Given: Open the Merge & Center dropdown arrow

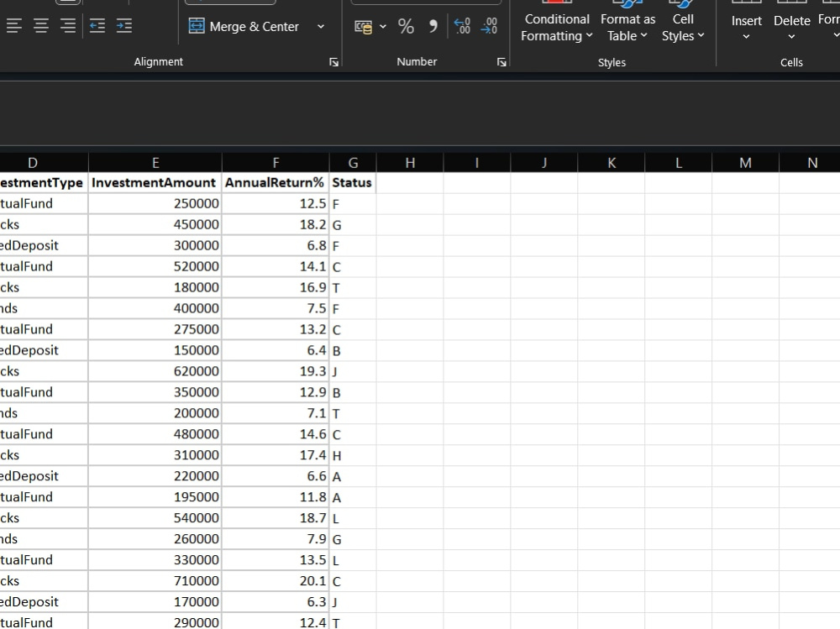Looking at the screenshot, I should pyautogui.click(x=321, y=26).
